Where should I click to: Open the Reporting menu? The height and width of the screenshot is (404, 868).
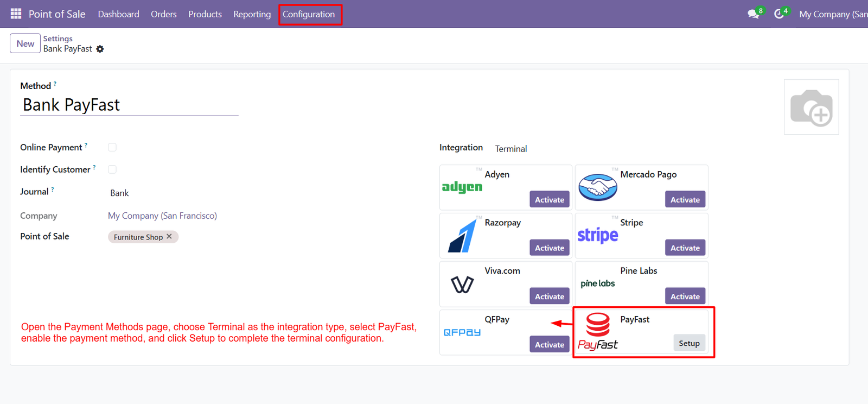252,14
